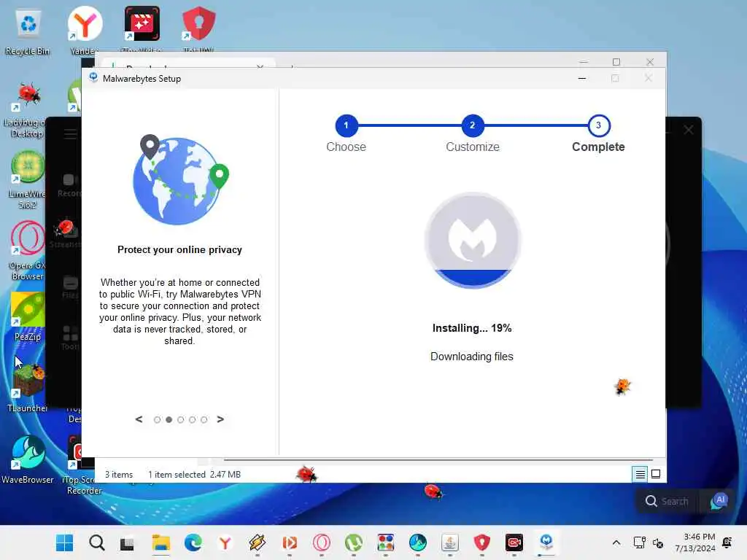Open WaveBrowser from the taskbar
This screenshot has height=560, width=747.
(x=418, y=542)
